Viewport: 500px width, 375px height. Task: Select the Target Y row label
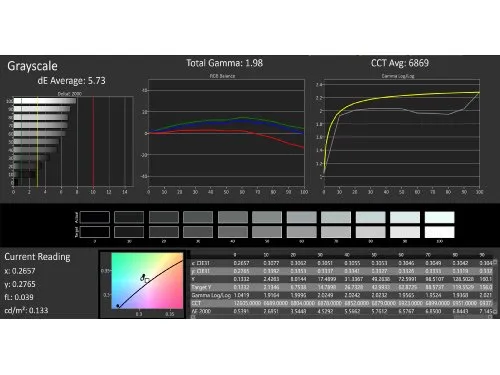(201, 287)
